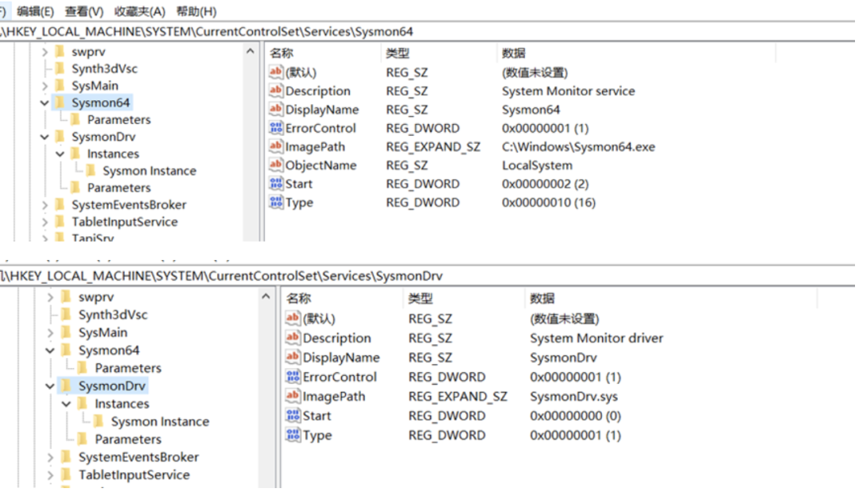Click the TabletInputService folder icon in the top tree
The width and height of the screenshot is (859, 504).
(60, 221)
